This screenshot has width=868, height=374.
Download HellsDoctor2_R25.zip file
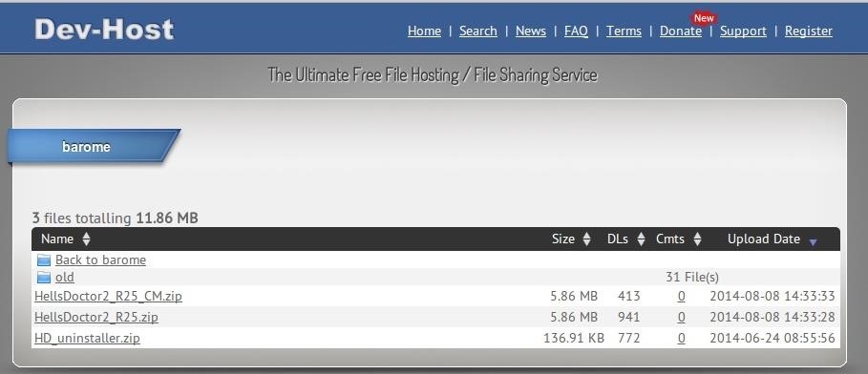pyautogui.click(x=96, y=318)
